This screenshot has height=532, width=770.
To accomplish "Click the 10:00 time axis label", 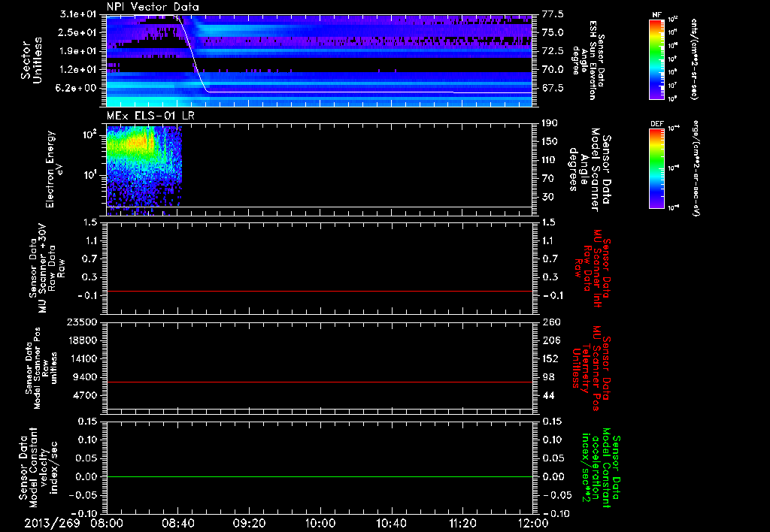I will [320, 522].
